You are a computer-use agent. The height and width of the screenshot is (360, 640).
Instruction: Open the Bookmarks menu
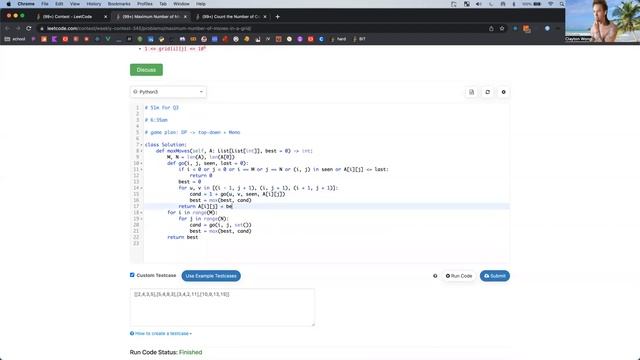point(119,4)
